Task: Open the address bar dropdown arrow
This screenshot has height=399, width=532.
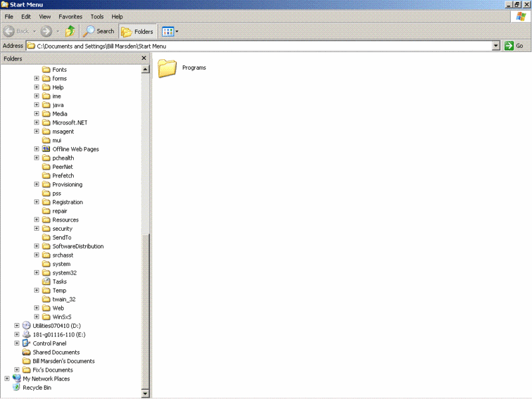Action: point(495,46)
